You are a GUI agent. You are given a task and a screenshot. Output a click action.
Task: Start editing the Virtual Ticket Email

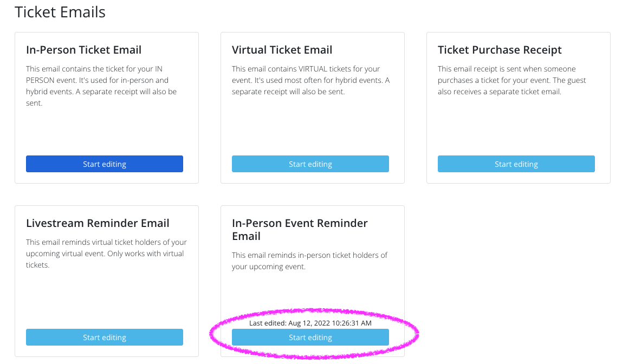click(x=310, y=164)
